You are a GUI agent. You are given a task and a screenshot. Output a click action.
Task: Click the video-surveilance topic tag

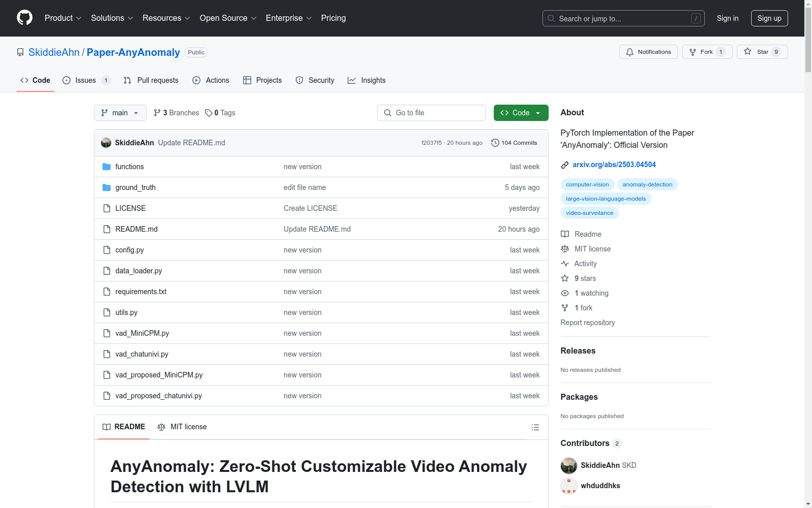click(590, 213)
